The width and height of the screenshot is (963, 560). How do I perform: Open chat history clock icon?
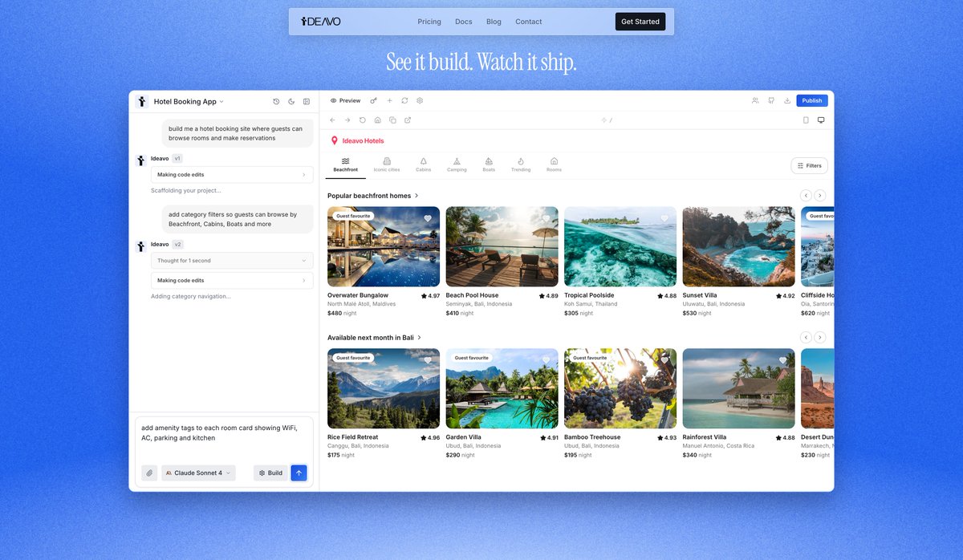click(276, 102)
